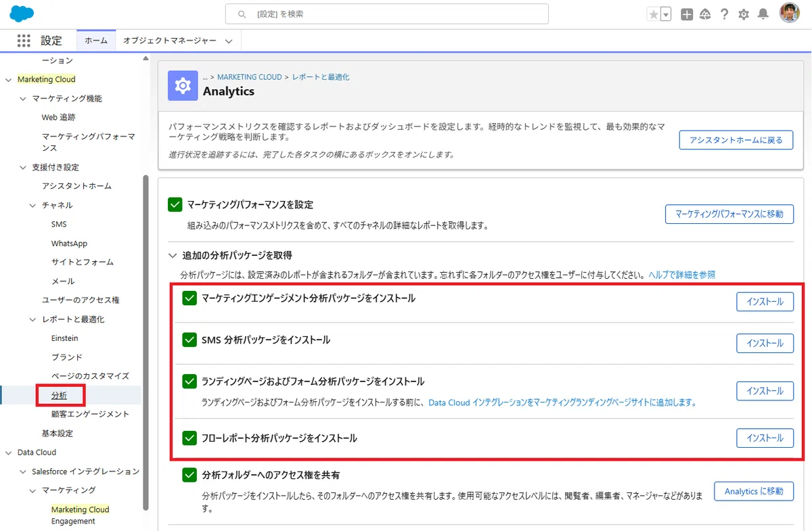Click the レポートと最適化 breadcrumb link
Screen dimensions: 812x531
[x=321, y=77]
